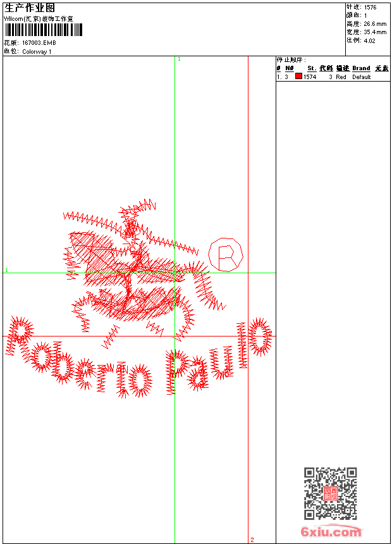Click the red thread color swatch

[x=298, y=77]
